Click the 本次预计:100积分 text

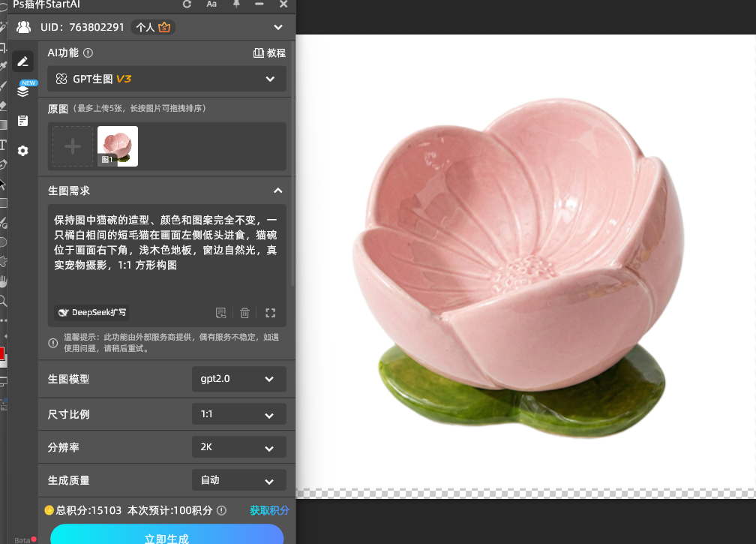click(169, 510)
